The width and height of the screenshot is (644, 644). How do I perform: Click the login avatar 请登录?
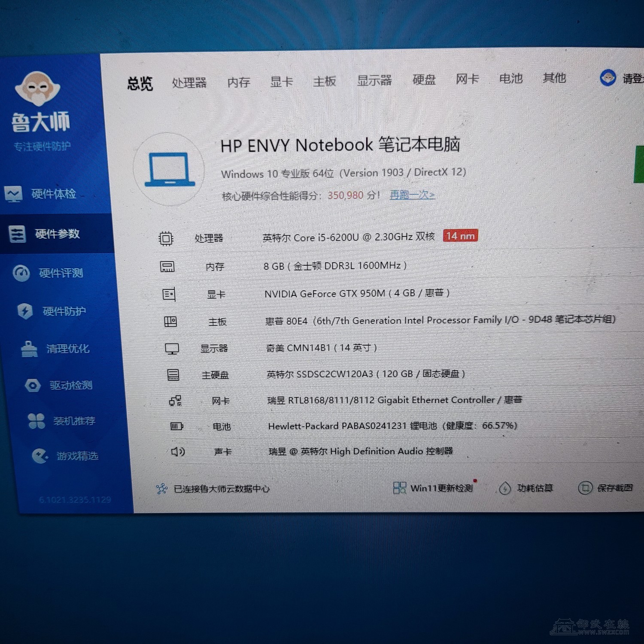608,78
